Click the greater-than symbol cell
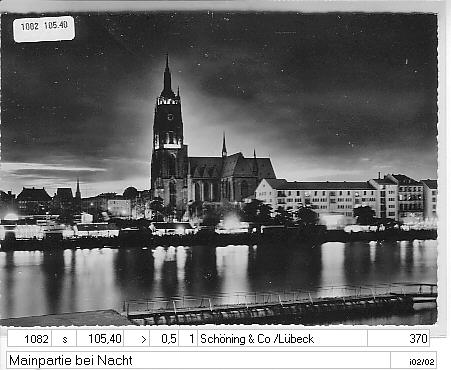This screenshot has height=370, width=451. (x=137, y=339)
